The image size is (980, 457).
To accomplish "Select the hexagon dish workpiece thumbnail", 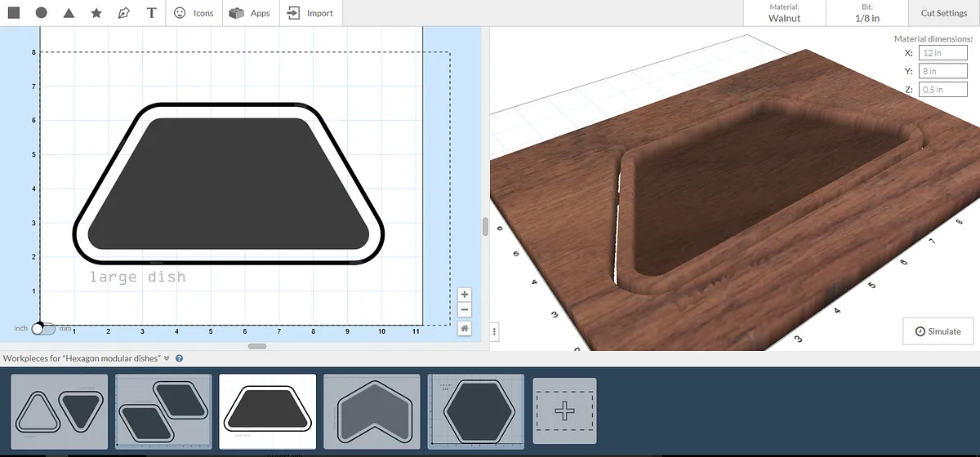I will (x=476, y=410).
